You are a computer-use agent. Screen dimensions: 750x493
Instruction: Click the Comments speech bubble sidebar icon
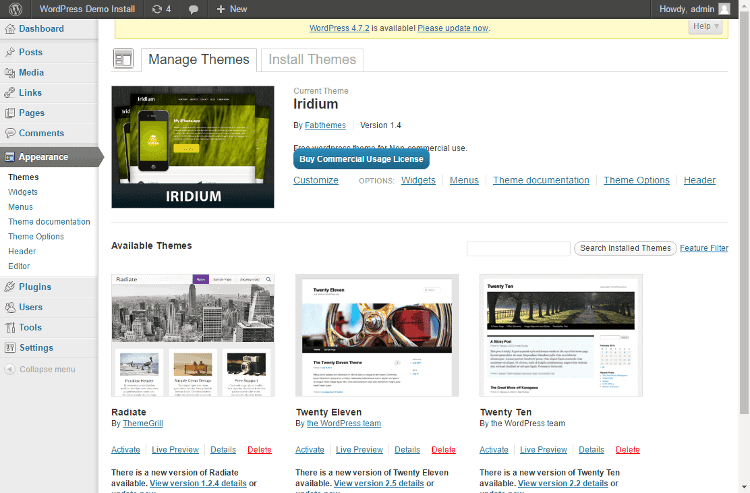coord(10,133)
